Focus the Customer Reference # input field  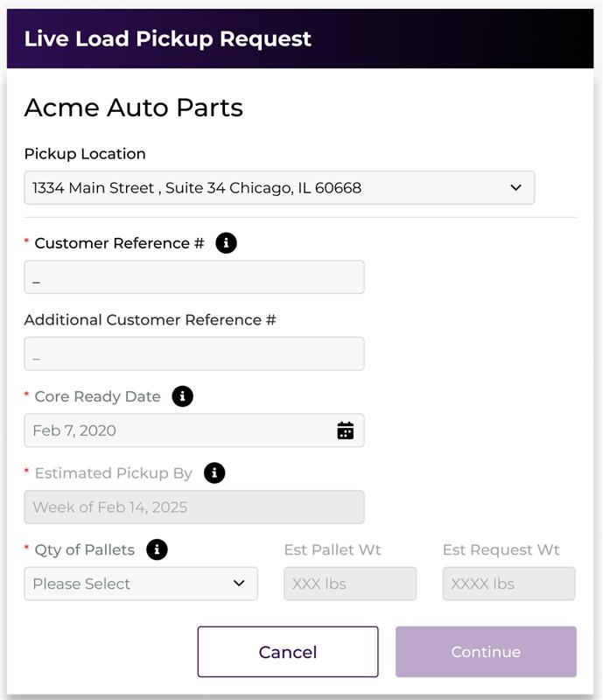(x=193, y=277)
